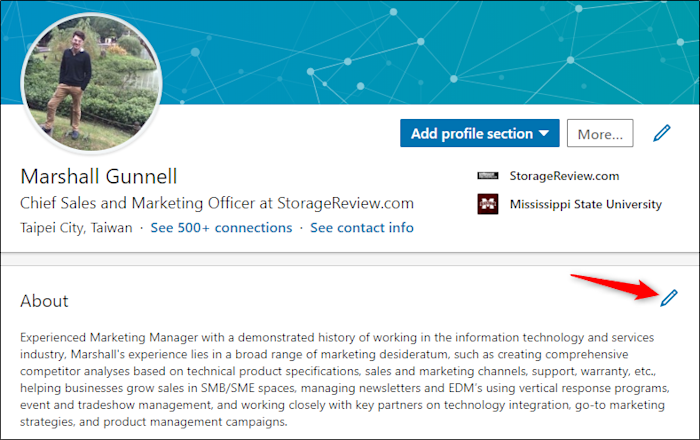Click the About section heading

pos(44,301)
